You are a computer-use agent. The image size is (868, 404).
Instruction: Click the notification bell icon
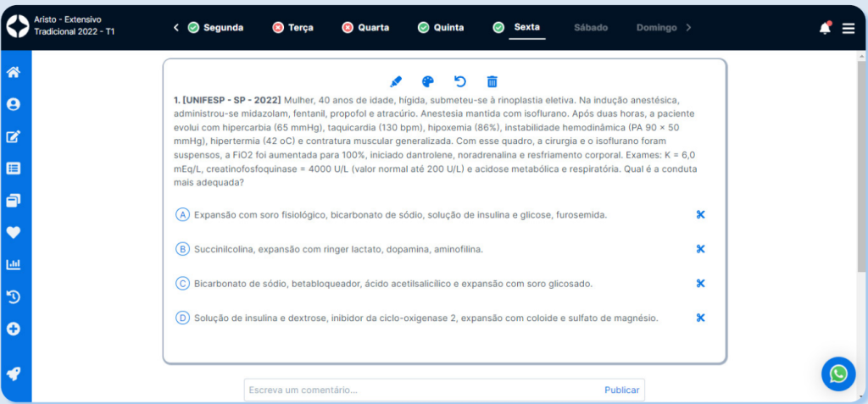pos(825,28)
